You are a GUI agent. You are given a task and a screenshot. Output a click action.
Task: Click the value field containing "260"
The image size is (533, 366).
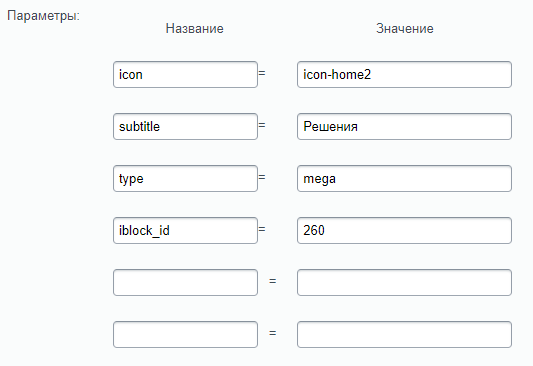pyautogui.click(x=404, y=230)
